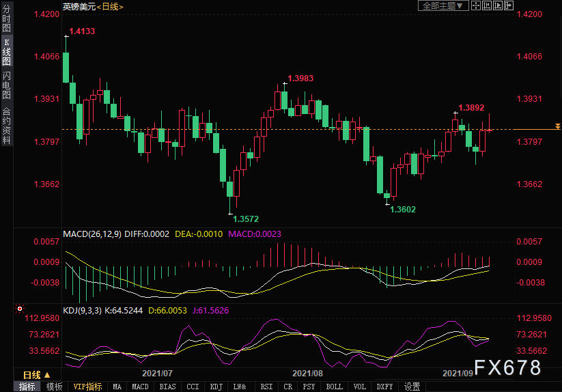This screenshot has width=562, height=392.
Task: Switch to the 分时图 side tab
Action: pyautogui.click(x=6, y=20)
